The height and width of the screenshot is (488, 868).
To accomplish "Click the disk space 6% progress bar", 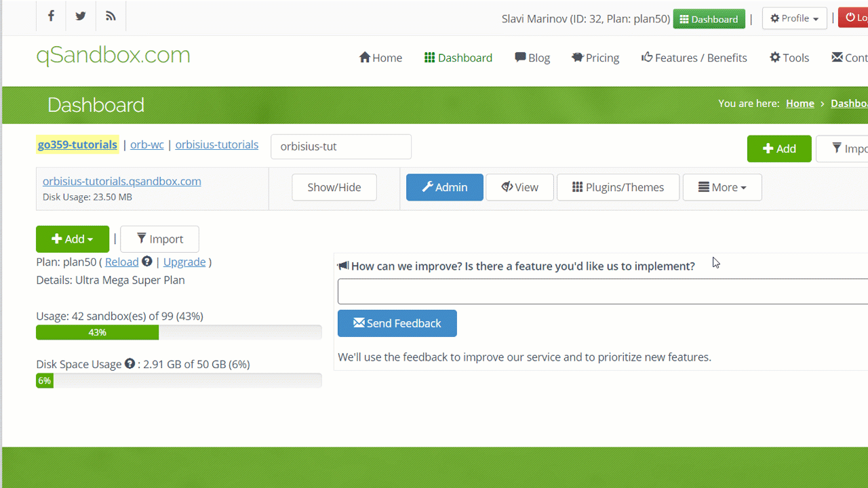I will point(179,381).
